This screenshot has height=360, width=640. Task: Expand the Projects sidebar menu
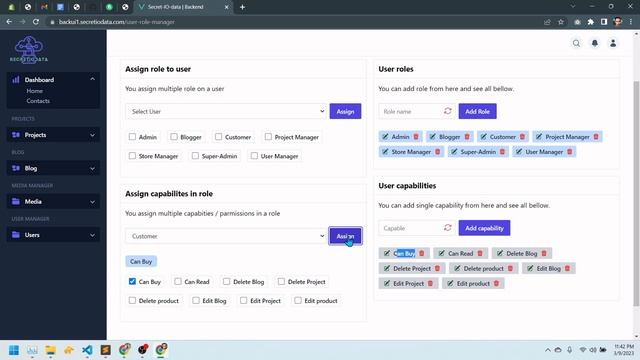53,135
